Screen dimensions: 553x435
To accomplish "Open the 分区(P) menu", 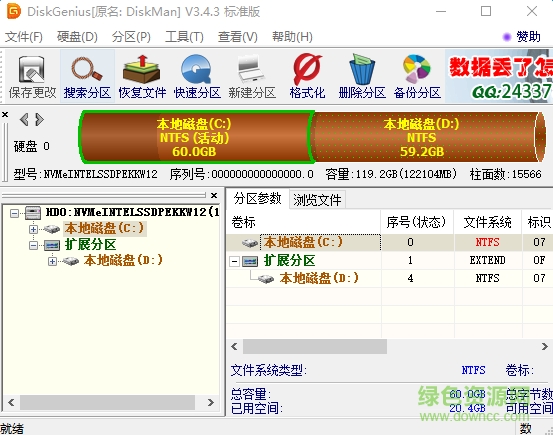I will click(131, 37).
